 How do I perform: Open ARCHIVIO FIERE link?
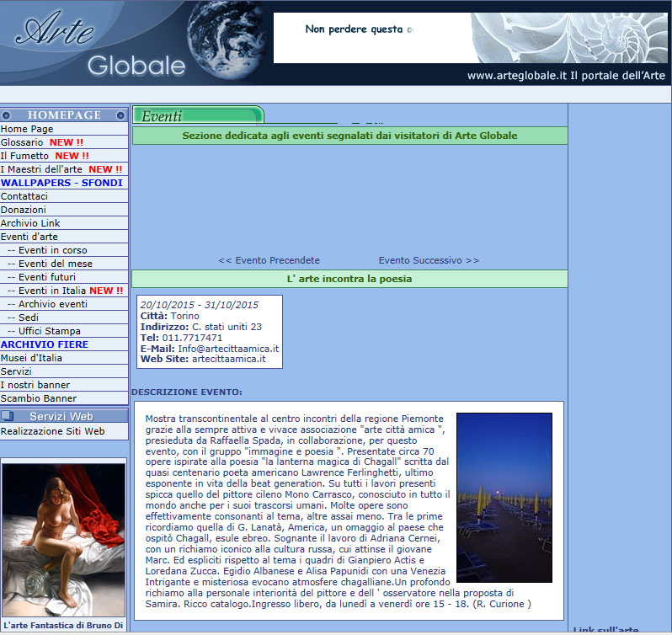point(45,344)
